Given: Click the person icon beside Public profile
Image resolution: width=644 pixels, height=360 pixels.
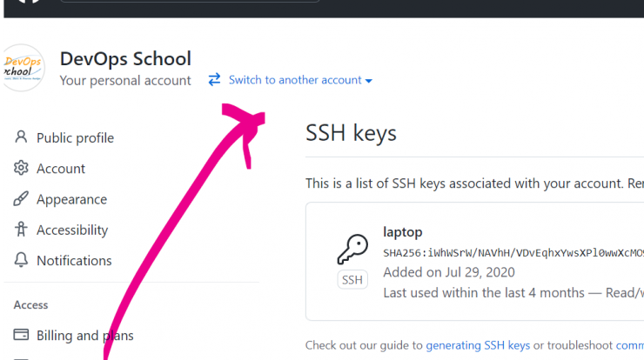Looking at the screenshot, I should coord(21,137).
